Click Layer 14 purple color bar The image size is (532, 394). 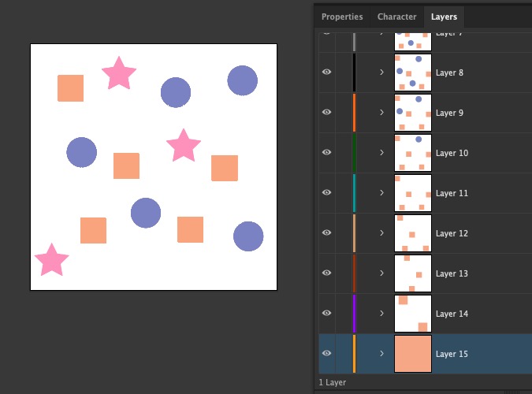[x=354, y=314]
